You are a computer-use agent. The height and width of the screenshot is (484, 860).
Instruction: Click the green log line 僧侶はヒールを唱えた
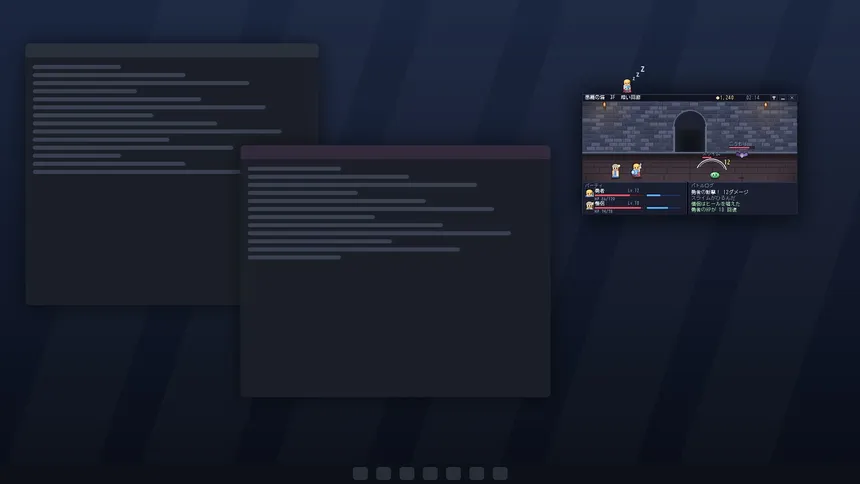[x=716, y=204]
